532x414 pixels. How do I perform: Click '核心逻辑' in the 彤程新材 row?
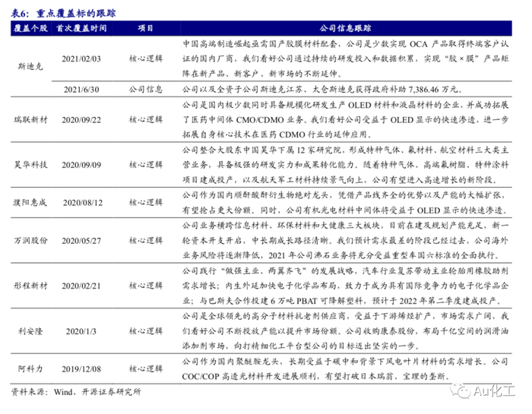[146, 286]
